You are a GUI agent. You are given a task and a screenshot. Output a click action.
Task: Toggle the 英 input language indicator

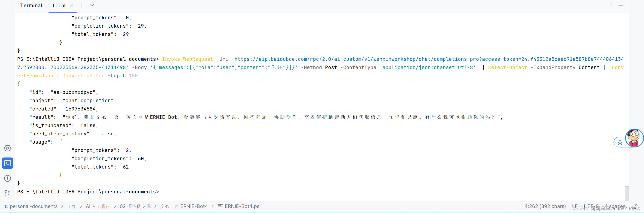pos(620,142)
